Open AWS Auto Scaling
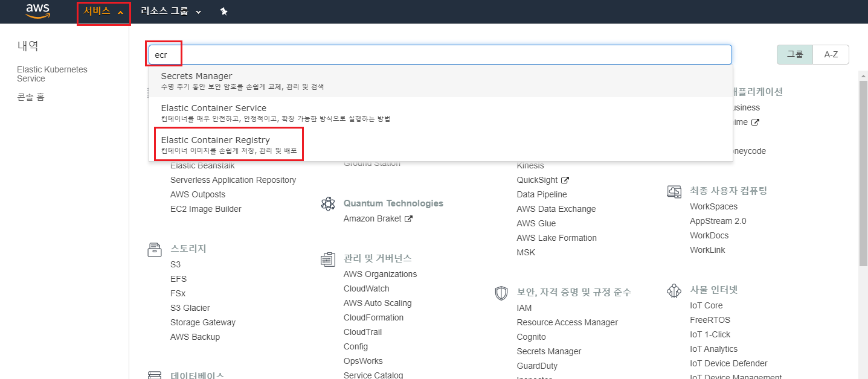 [x=378, y=303]
